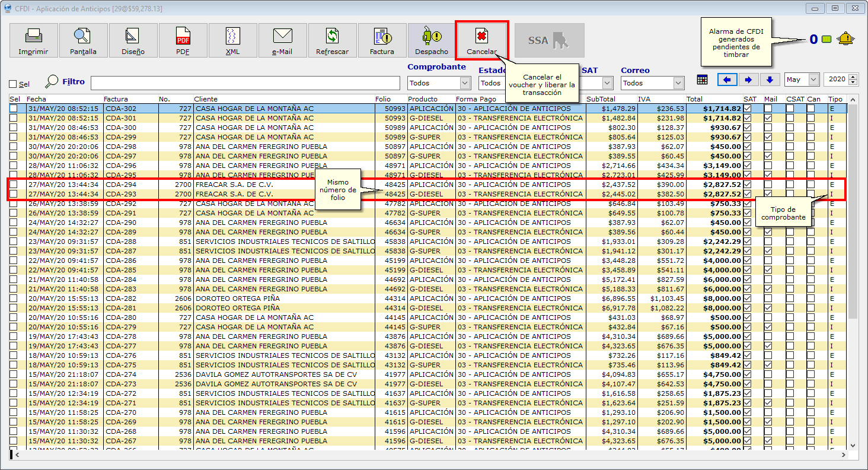Screen dimensions: 868x470
Task: Open the calendar grid icon
Action: pyautogui.click(x=702, y=80)
